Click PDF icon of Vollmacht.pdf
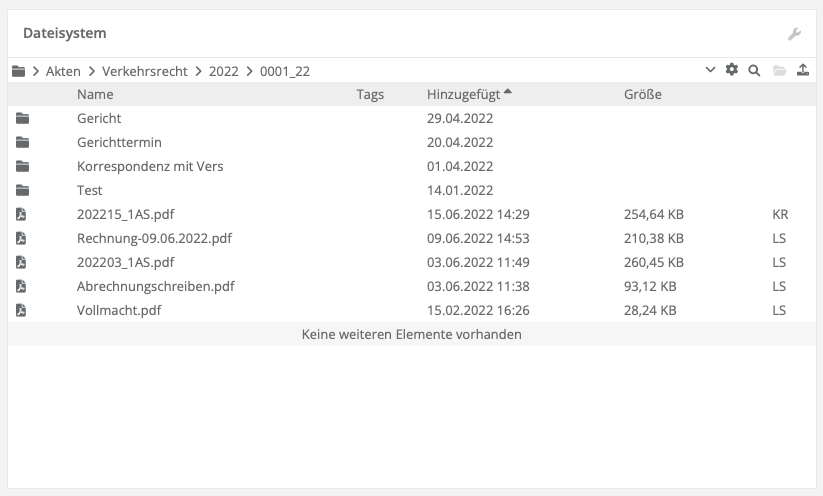The width and height of the screenshot is (823, 496). tap(22, 310)
